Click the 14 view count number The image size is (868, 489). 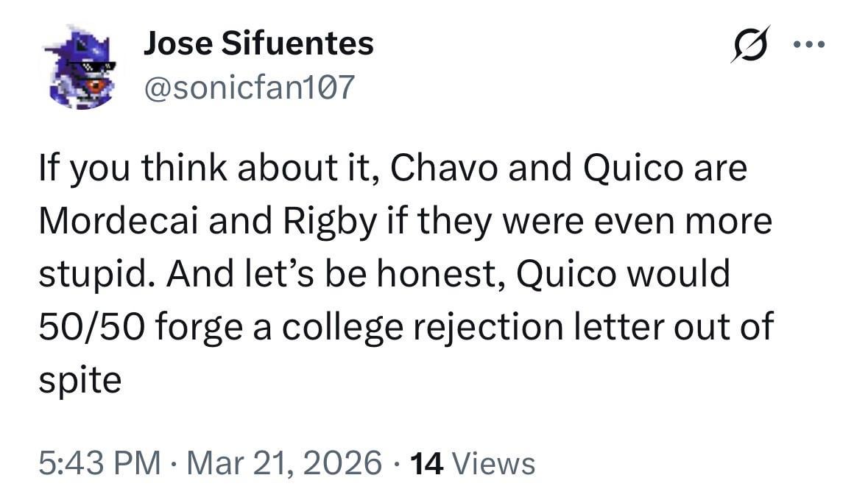pos(426,462)
